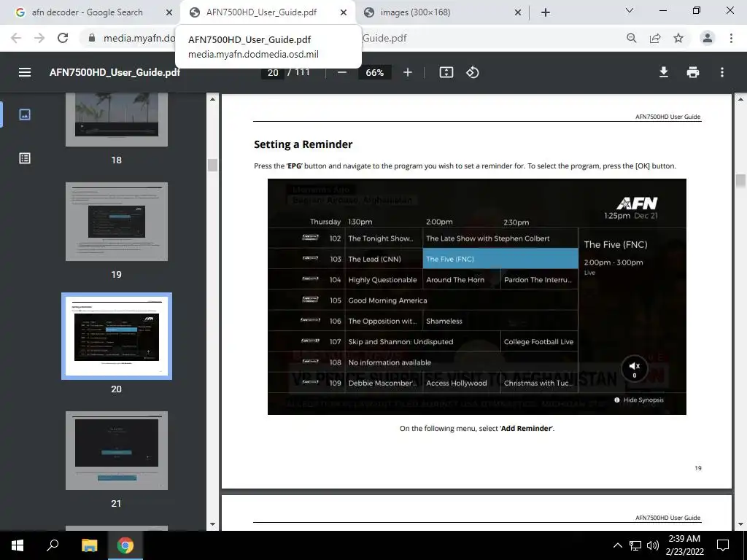Close the AFN7500HD_User_Guide.pdf tab
747x560 pixels.
344,12
